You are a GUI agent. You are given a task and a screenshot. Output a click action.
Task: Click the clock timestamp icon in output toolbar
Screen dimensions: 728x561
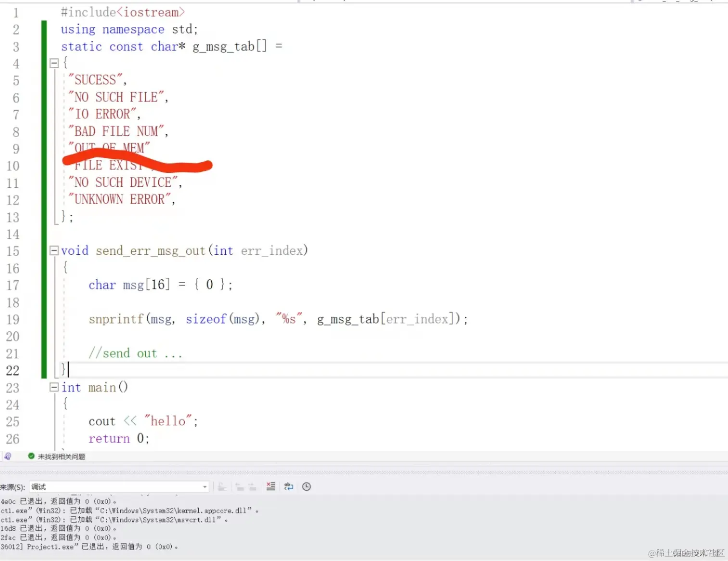307,487
